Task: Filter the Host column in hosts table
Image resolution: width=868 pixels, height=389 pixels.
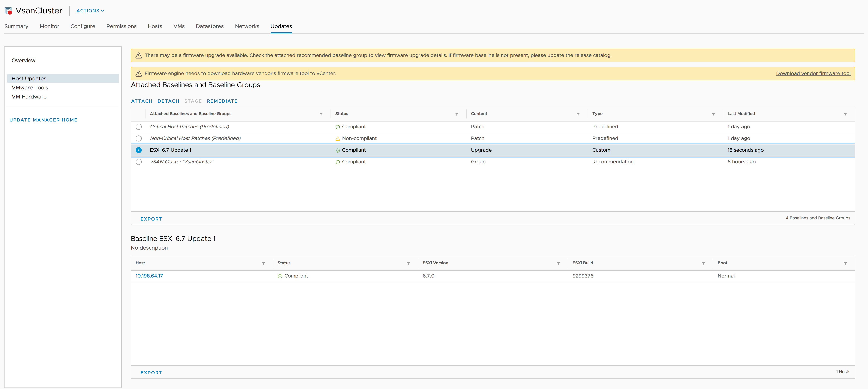Action: point(263,263)
